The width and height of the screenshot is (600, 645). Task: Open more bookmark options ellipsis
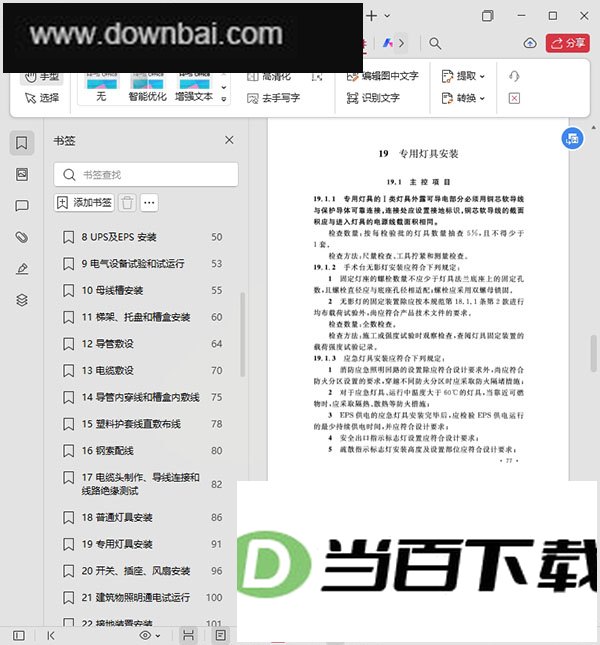[x=149, y=202]
